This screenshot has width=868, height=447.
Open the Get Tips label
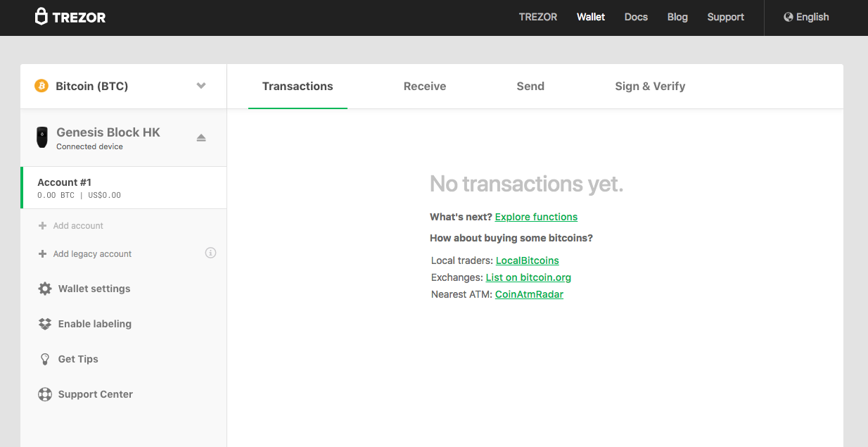78,359
